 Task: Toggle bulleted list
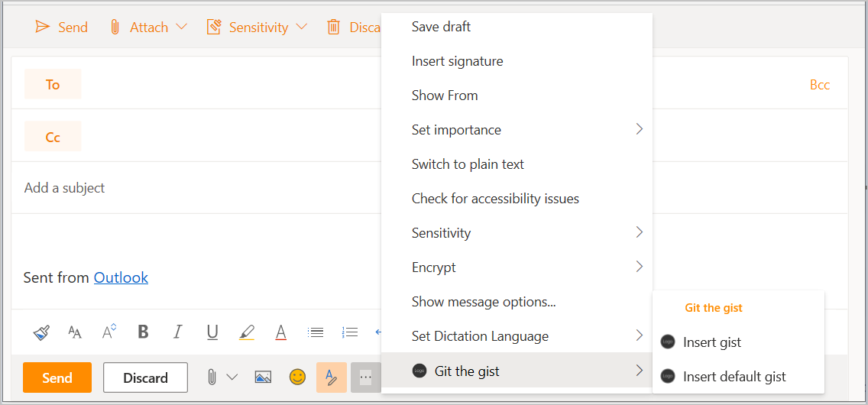[316, 332]
